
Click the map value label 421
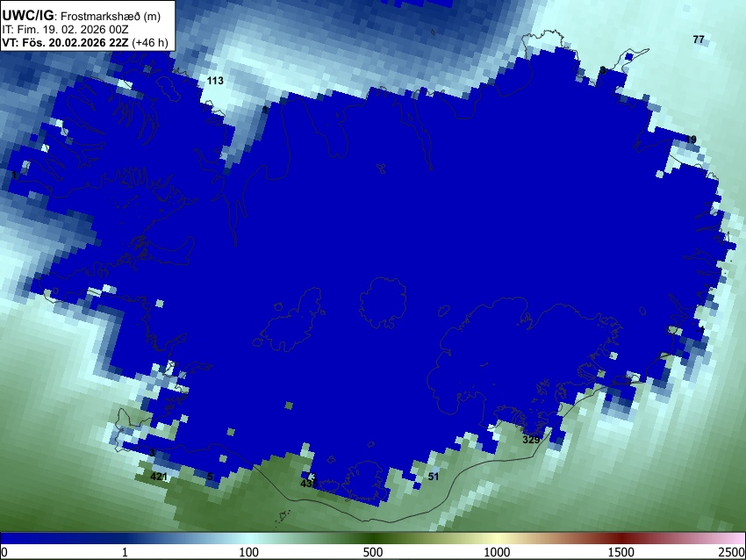pos(159,477)
